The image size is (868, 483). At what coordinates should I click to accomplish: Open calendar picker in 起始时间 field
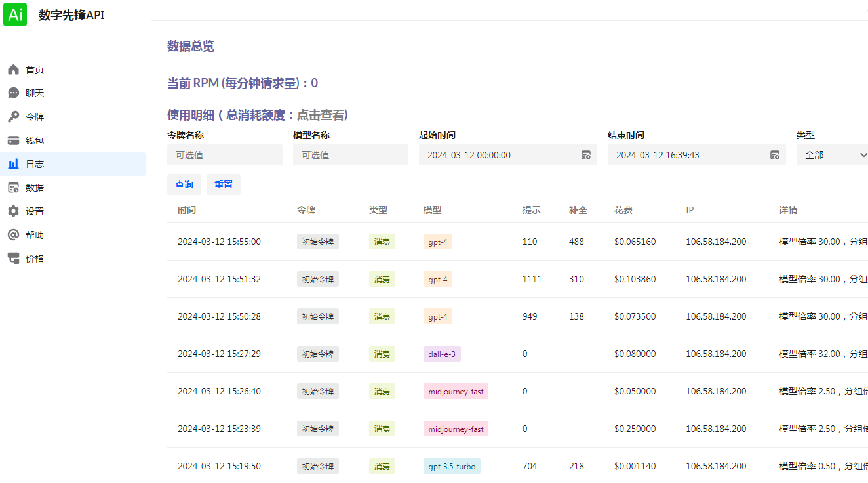[586, 155]
